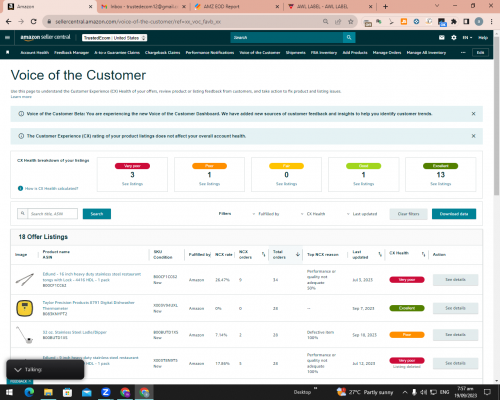500x400 pixels.
Task: Expand the CX Health filter
Action: 313,214
